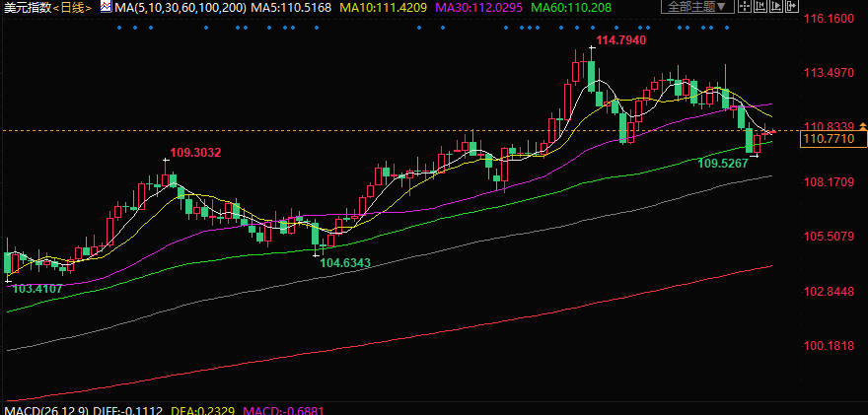Click the 109.3032 peak price label
Image resolution: width=868 pixels, height=415 pixels.
(x=195, y=153)
